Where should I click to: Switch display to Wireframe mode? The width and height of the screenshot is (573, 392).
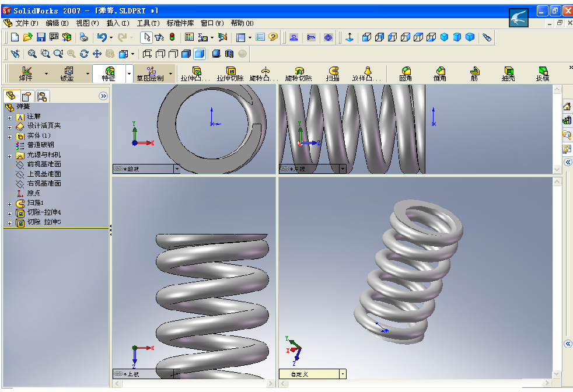tap(147, 54)
